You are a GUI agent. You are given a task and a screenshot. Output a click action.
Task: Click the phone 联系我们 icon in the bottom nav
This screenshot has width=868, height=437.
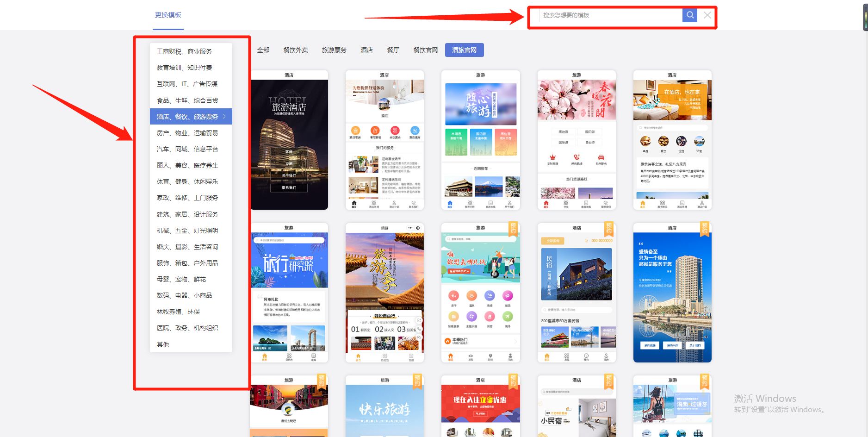[x=414, y=203]
